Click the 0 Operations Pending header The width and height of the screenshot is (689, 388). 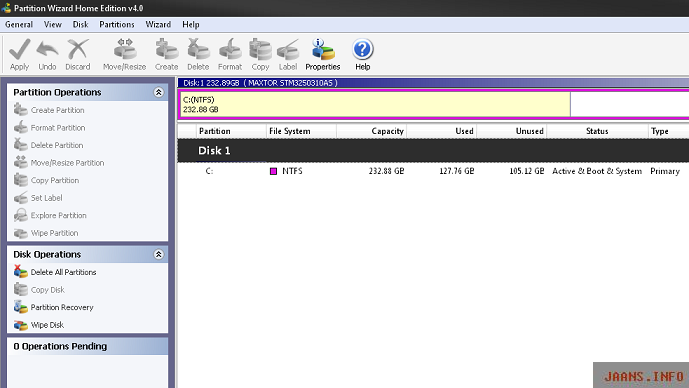pos(87,346)
